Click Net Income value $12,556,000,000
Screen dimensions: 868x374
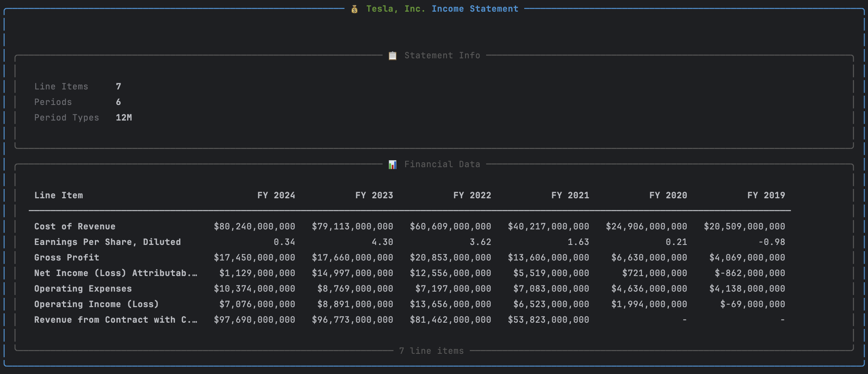(x=450, y=273)
